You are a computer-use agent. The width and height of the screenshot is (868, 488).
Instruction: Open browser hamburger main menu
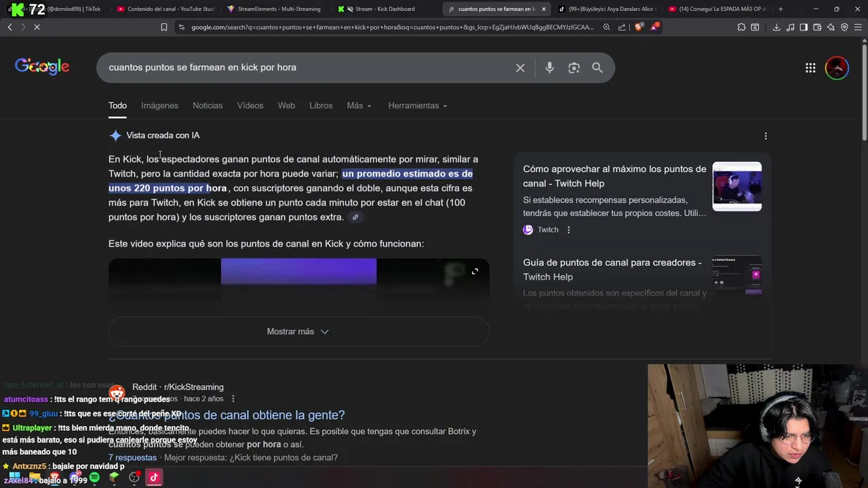pos(858,27)
